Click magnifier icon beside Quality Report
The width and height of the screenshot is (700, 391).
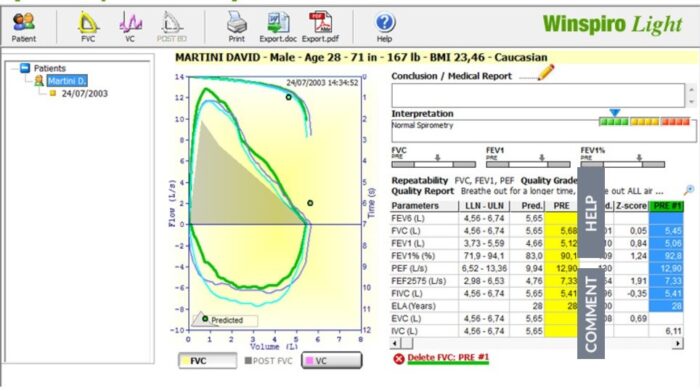[689, 191]
